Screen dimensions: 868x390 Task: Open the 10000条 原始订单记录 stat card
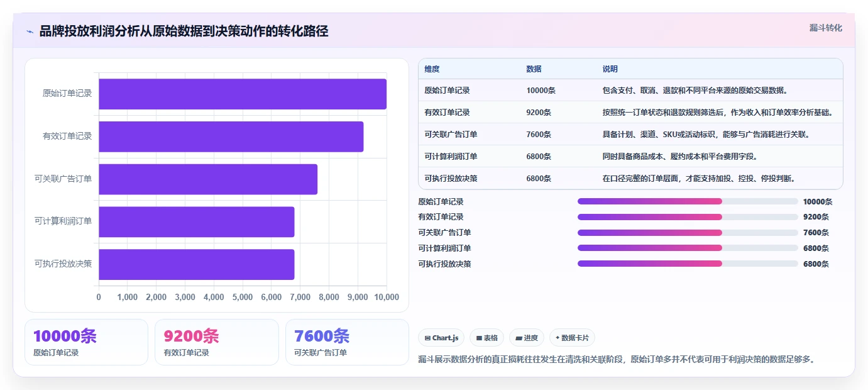[x=86, y=342]
